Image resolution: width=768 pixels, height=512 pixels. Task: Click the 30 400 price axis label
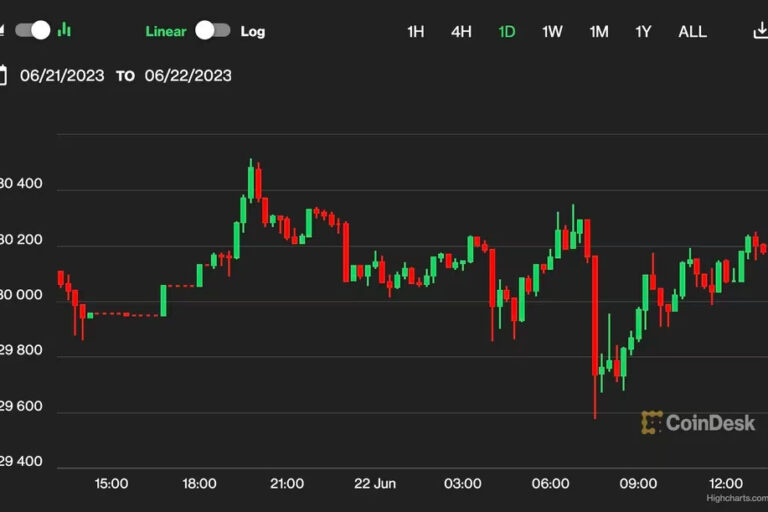(x=21, y=184)
